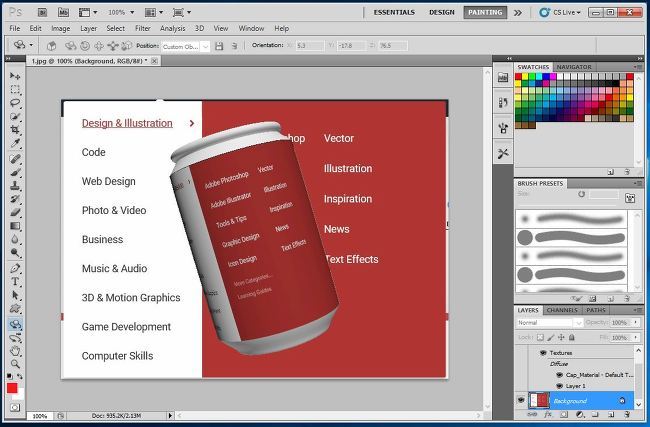Select the 3D Camera Rotate tool
The image size is (650, 427).
15,337
